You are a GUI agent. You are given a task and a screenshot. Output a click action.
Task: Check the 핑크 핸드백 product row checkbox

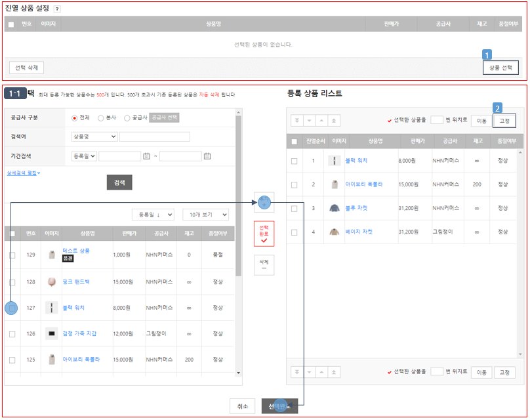[12, 282]
